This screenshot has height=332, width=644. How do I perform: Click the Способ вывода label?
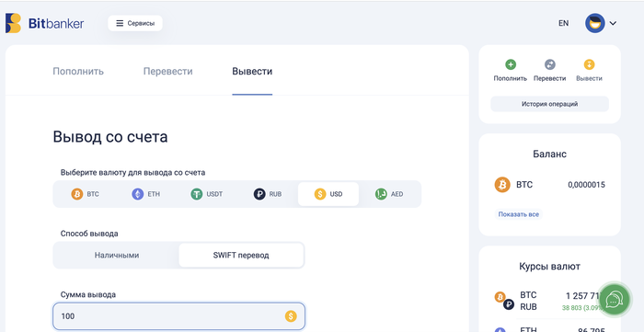89,234
